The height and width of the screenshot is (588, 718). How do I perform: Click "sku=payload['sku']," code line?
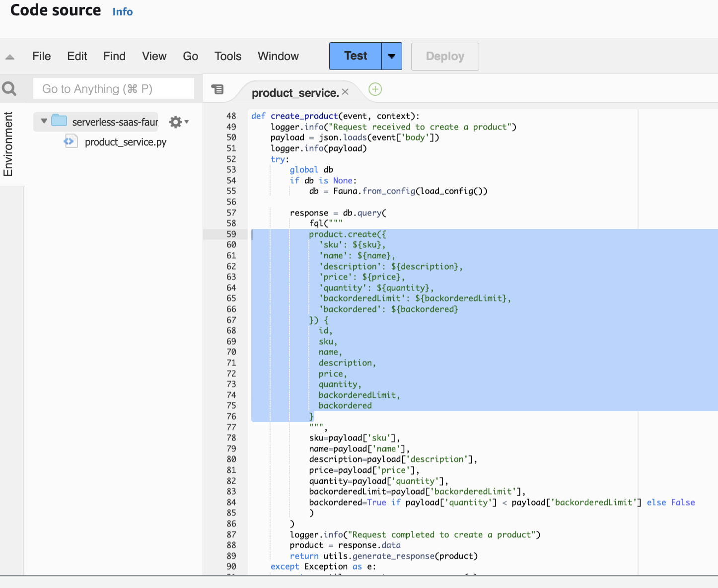[355, 438]
